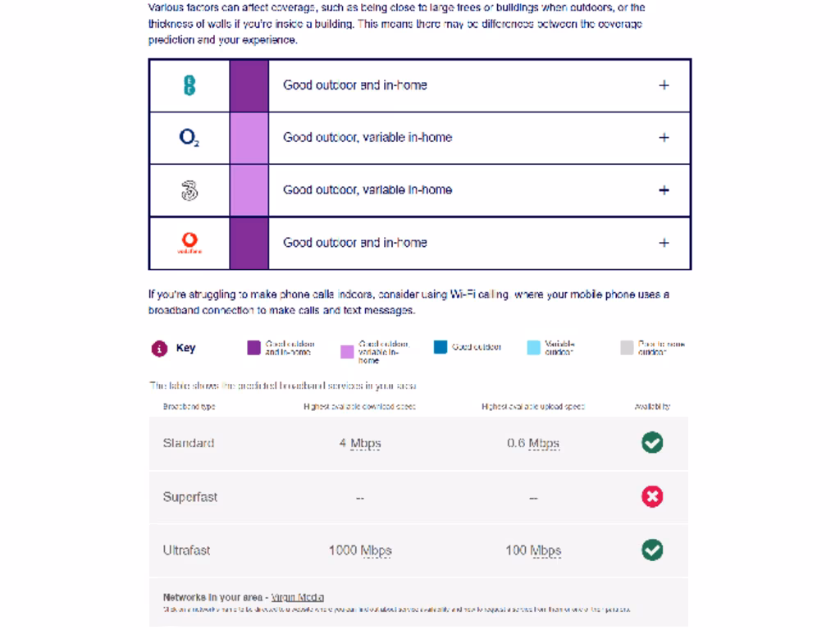Screen dimensions: 840x630
Task: Expand the O2 coverage details
Action: pos(664,138)
